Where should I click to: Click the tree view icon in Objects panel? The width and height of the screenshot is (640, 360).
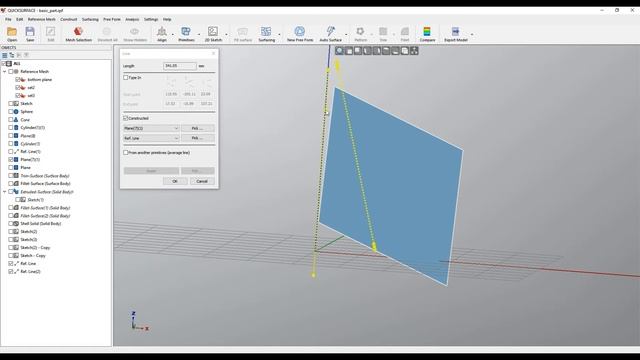12,55
